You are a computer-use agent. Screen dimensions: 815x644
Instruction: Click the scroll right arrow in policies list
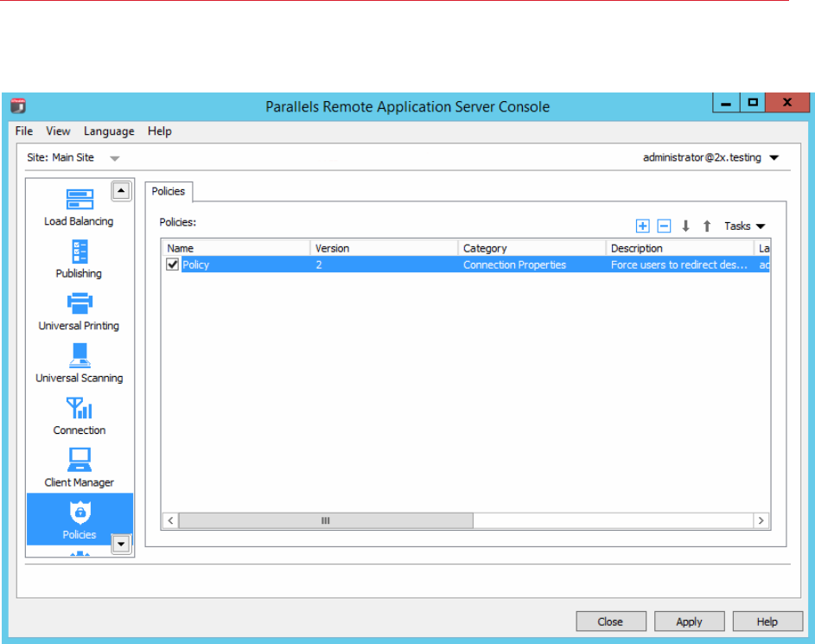761,520
